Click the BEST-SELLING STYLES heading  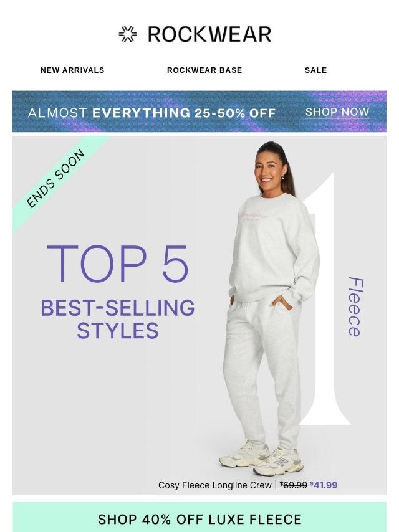(117, 319)
